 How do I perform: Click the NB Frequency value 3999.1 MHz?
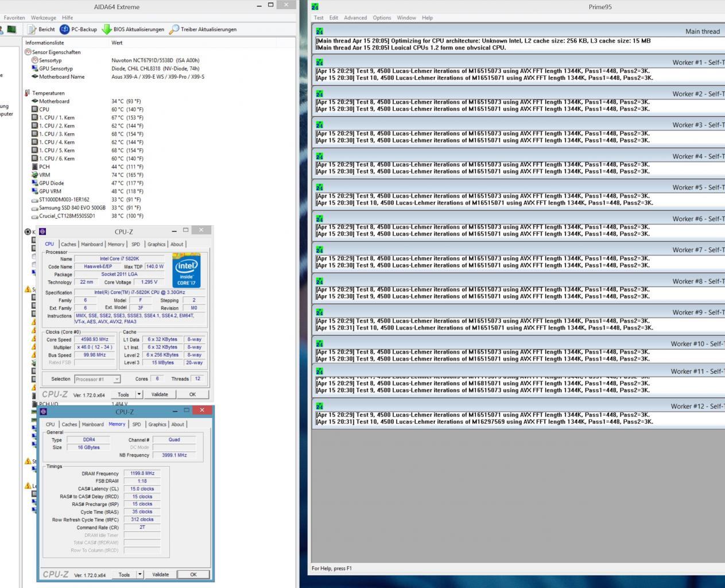point(175,455)
